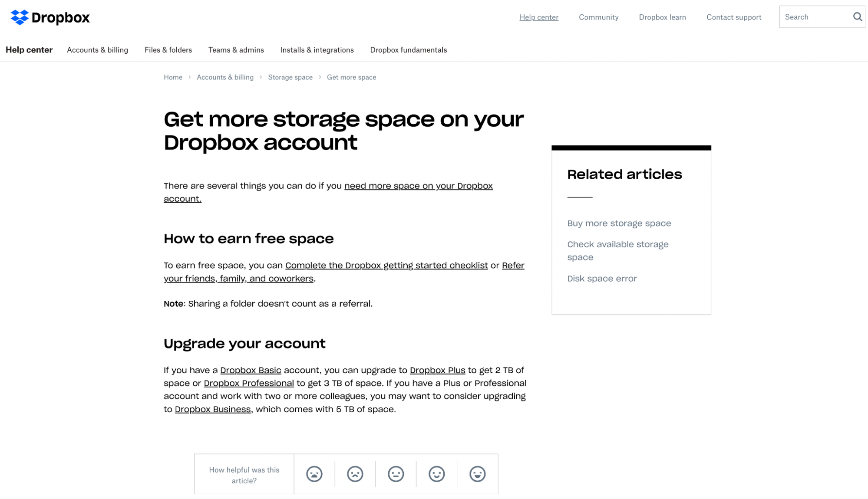Open Contact support
The image size is (868, 499).
[x=734, y=17]
